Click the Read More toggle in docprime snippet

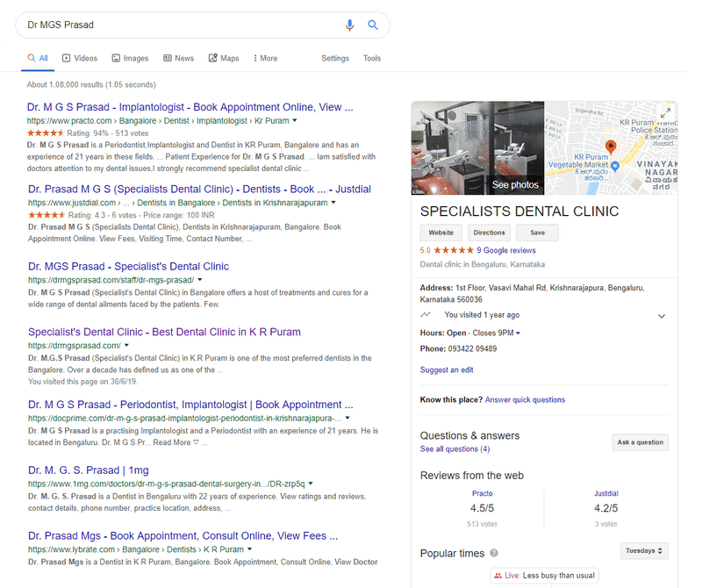pyautogui.click(x=176, y=442)
